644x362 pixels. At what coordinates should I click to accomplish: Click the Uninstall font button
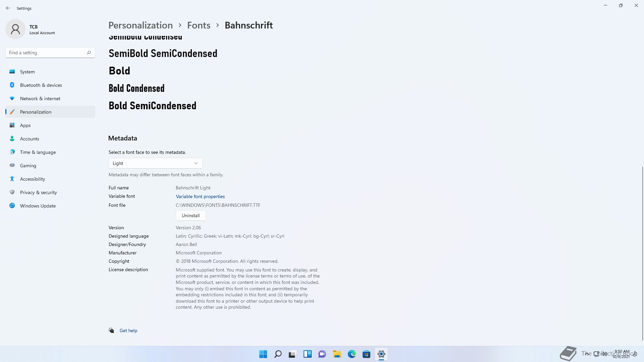tap(191, 216)
